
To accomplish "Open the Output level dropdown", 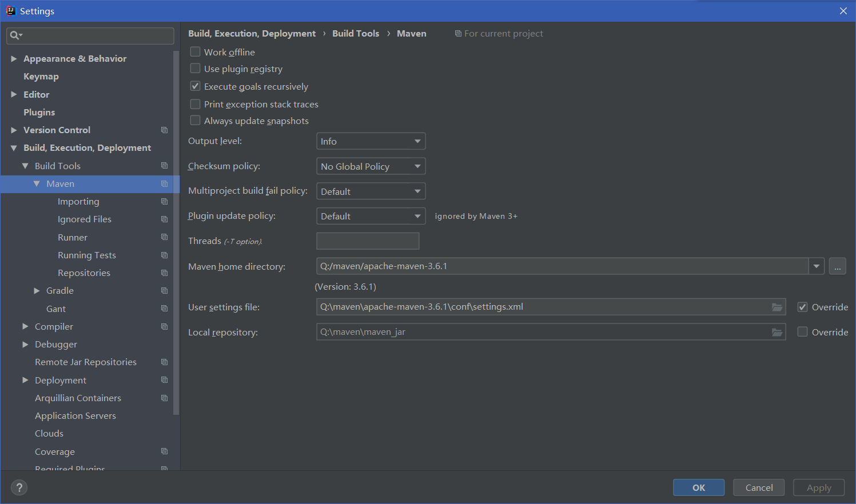I will coord(371,141).
